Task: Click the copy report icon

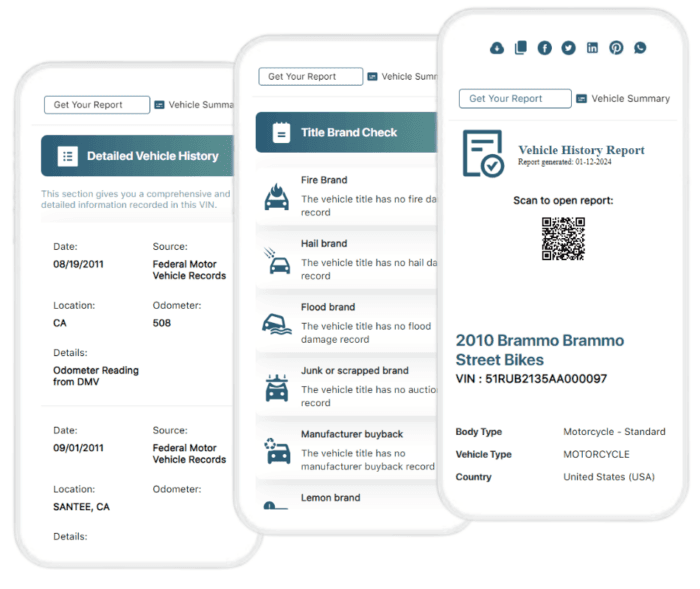Action: tap(520, 48)
